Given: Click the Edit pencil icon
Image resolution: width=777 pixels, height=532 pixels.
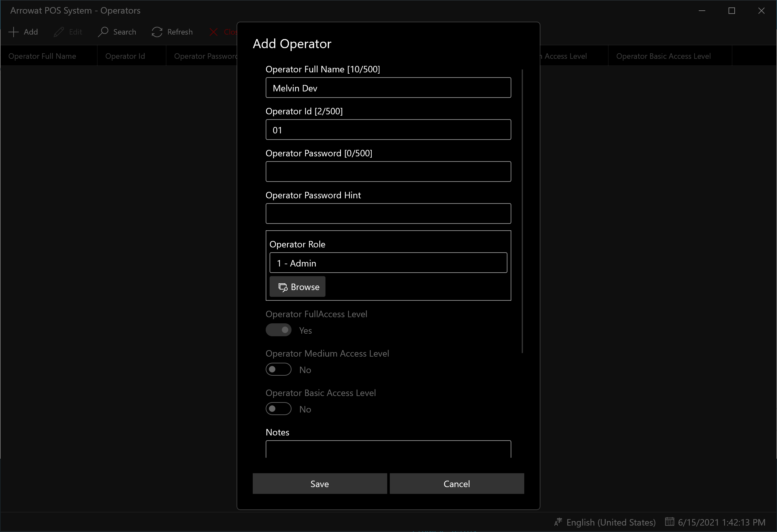Looking at the screenshot, I should click(59, 32).
